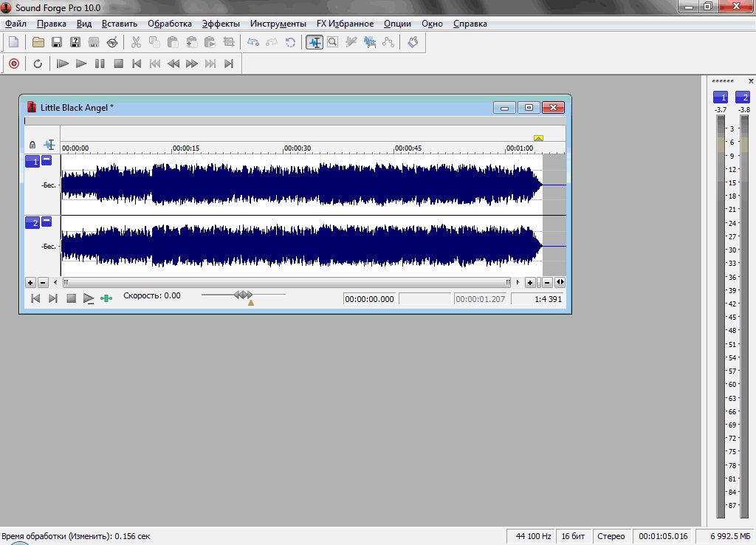Click the Mix paste icon

tap(191, 42)
